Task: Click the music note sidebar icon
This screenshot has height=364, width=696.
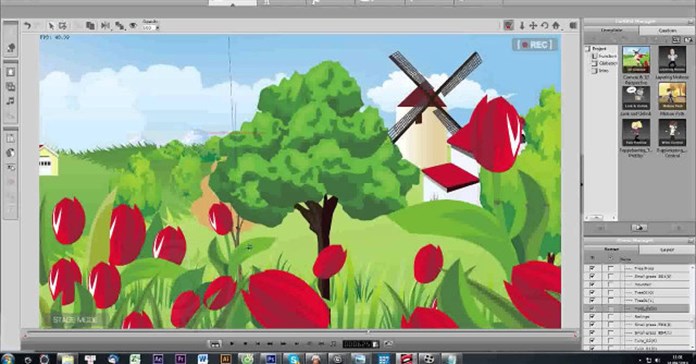Action: [11, 101]
